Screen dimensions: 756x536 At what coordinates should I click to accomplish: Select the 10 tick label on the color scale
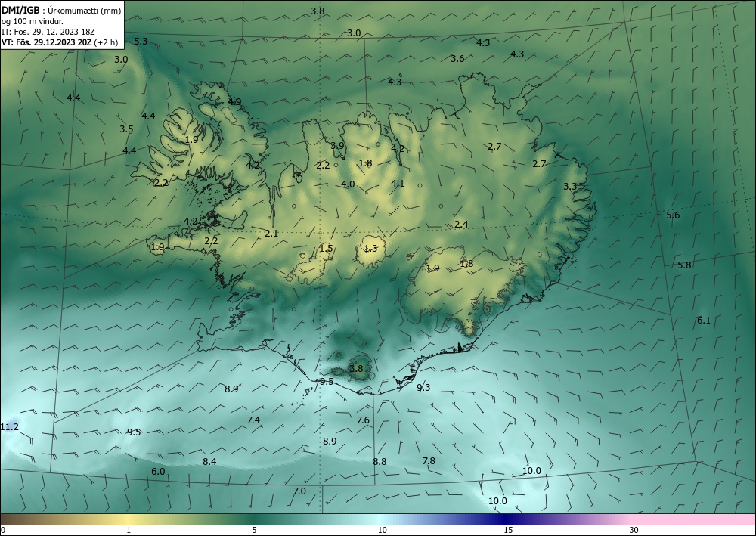tap(383, 531)
